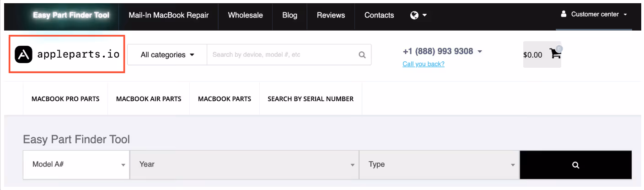Screen dimensions: 644x190
Task: Expand the All categories dropdown
Action: pos(167,55)
